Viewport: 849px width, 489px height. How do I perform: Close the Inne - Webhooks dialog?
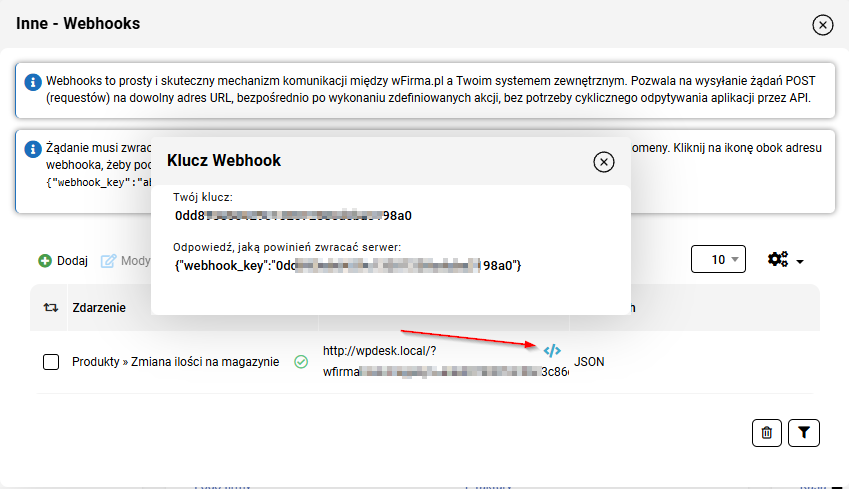(x=823, y=25)
